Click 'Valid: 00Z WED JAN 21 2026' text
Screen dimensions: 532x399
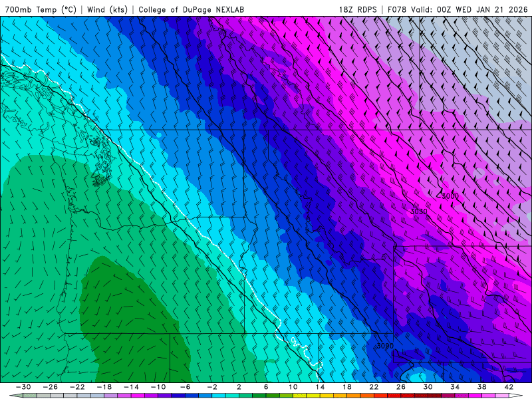point(469,9)
